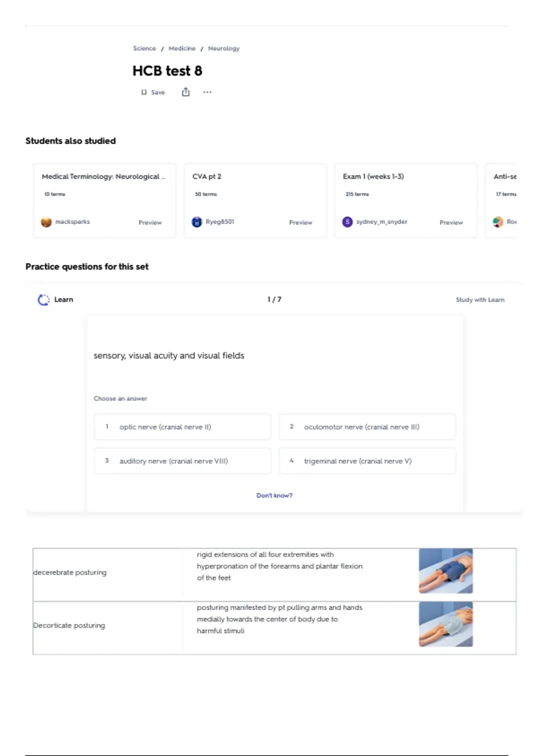Viewport: 534px width, 756px height.
Task: Click Ryeg8501 user avatar
Action: coord(197,222)
